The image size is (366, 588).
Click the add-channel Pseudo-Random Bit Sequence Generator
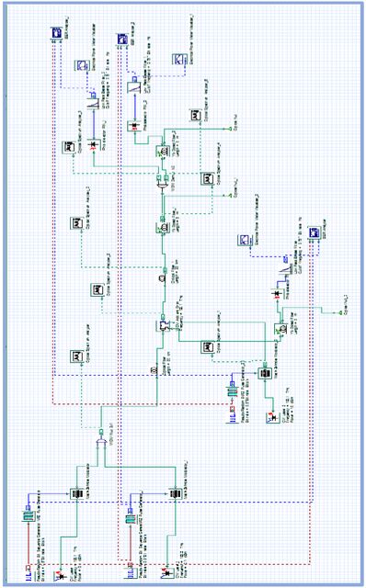[233, 417]
